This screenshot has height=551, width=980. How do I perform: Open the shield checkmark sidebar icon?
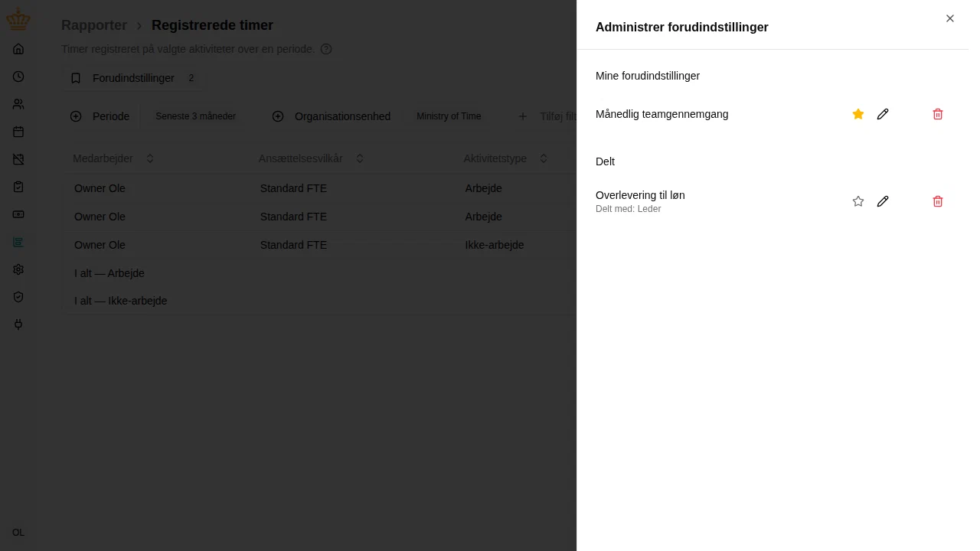[x=18, y=297]
